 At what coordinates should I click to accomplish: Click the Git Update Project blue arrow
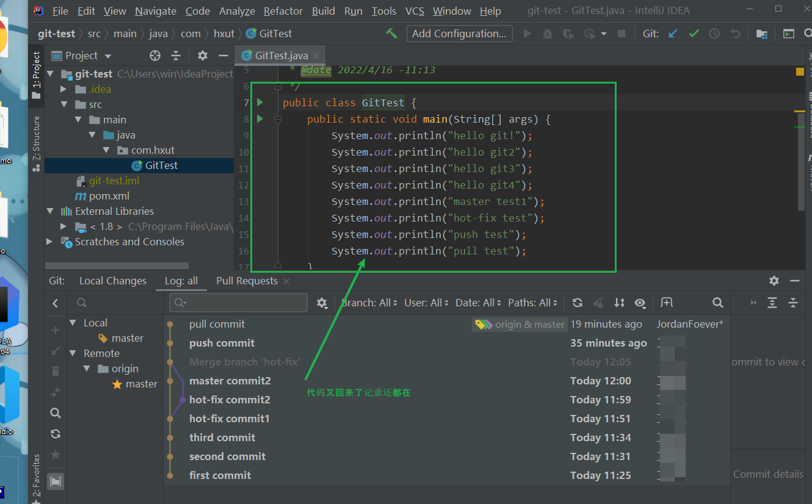point(673,34)
